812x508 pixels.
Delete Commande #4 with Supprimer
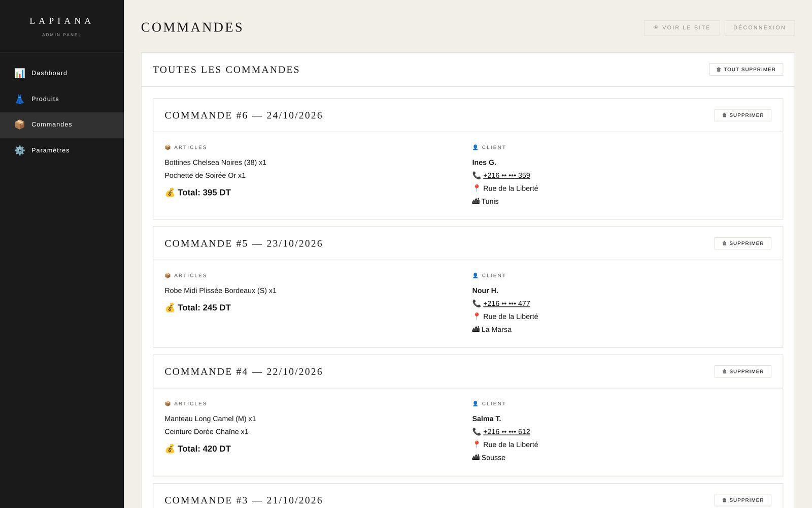(743, 371)
